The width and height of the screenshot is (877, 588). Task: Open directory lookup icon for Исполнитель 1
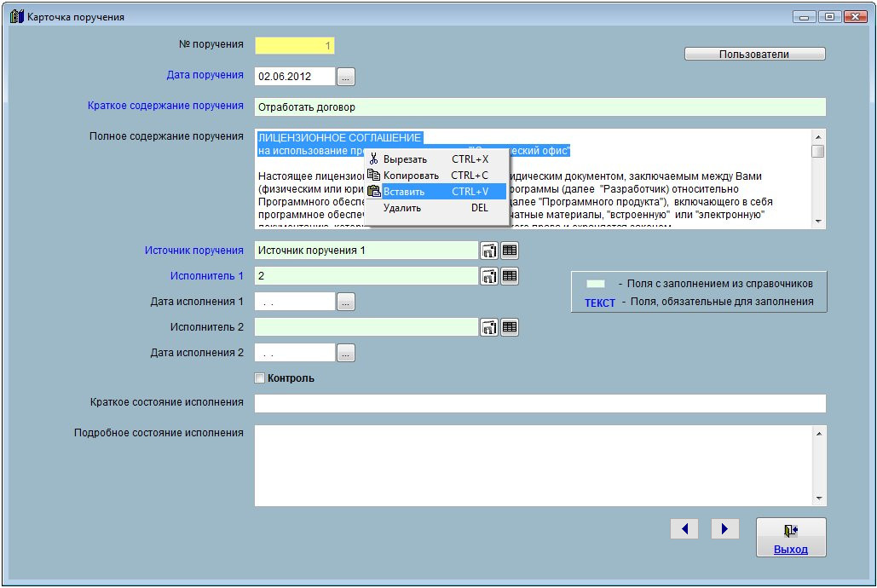pyautogui.click(x=489, y=276)
